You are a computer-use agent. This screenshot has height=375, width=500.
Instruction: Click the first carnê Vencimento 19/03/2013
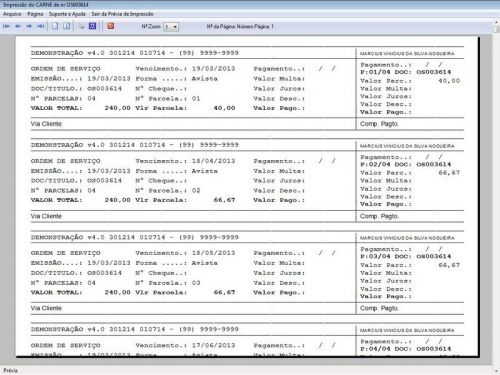[185, 69]
